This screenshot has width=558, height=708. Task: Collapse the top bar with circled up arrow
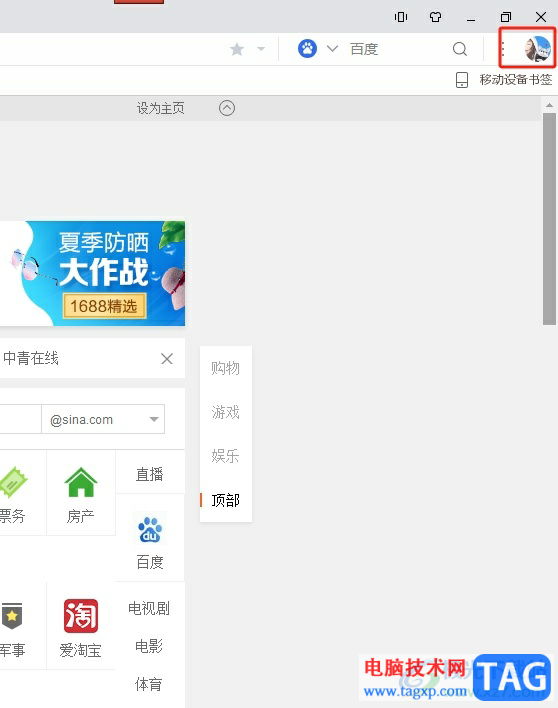point(227,108)
